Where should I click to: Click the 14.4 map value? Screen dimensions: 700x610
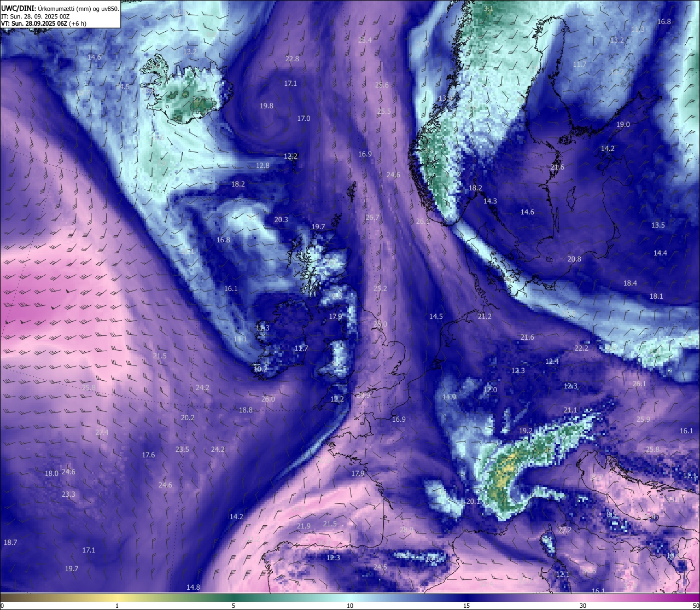(x=660, y=253)
